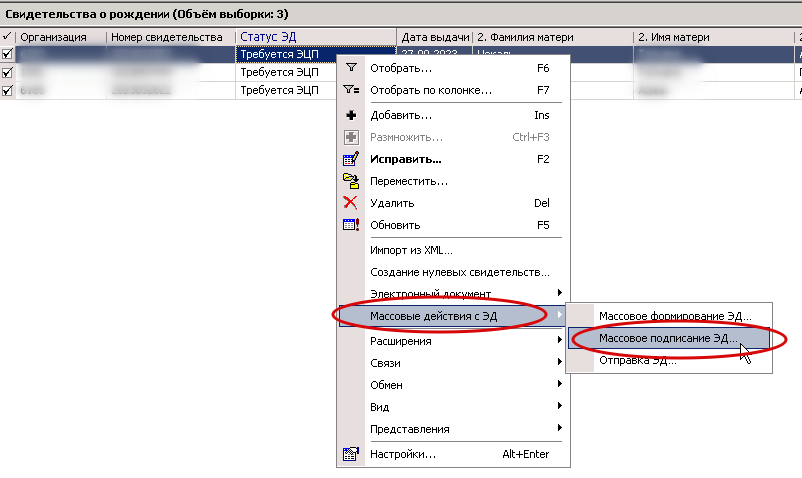Click the funnel icon next to Отобрать
Viewport: 802px width, 478px height.
pos(351,68)
